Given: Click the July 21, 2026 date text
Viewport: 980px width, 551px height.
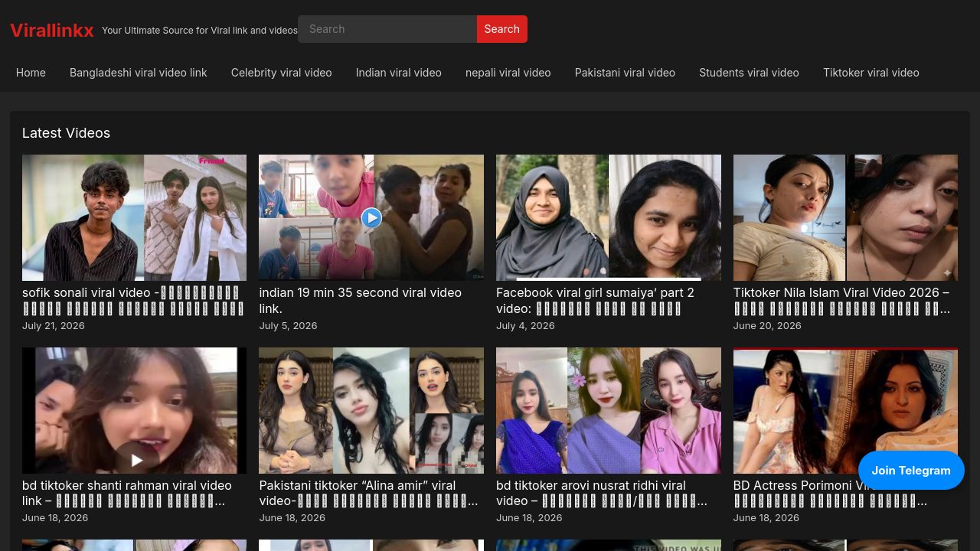Looking at the screenshot, I should coord(54,325).
